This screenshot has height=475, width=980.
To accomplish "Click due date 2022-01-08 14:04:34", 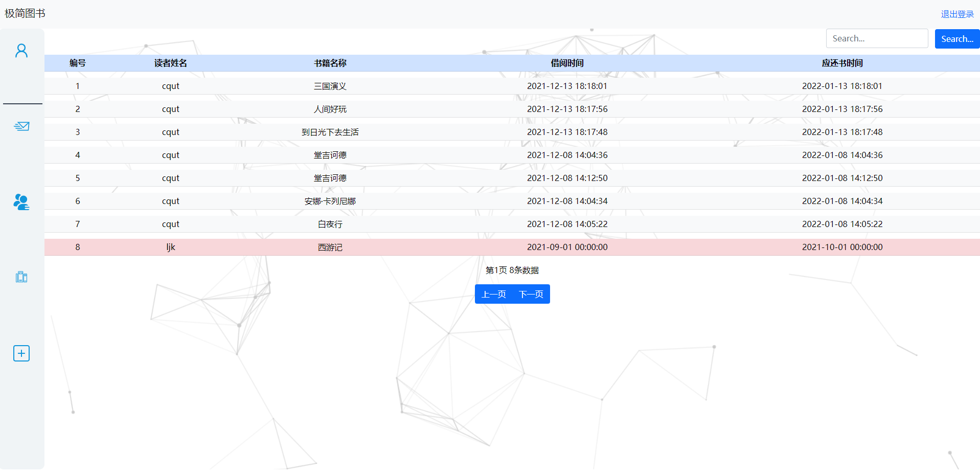I will coord(842,201).
